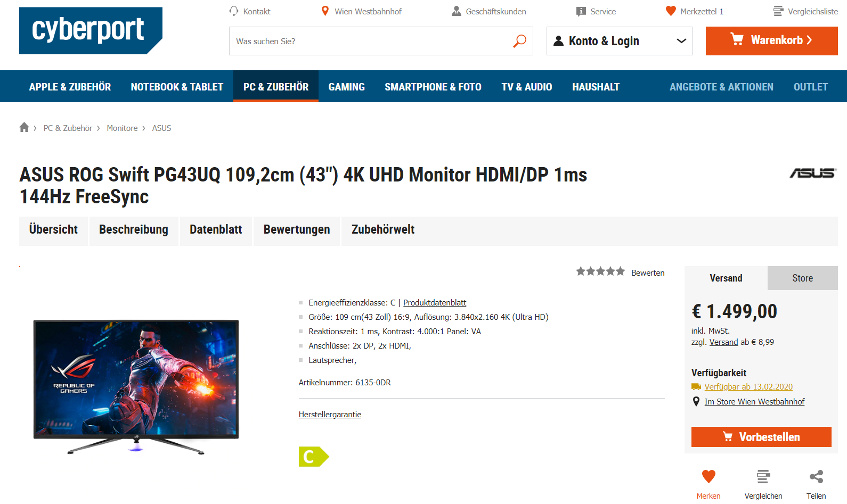Expand the Konto & Login dropdown
The width and height of the screenshot is (847, 504).
point(620,41)
